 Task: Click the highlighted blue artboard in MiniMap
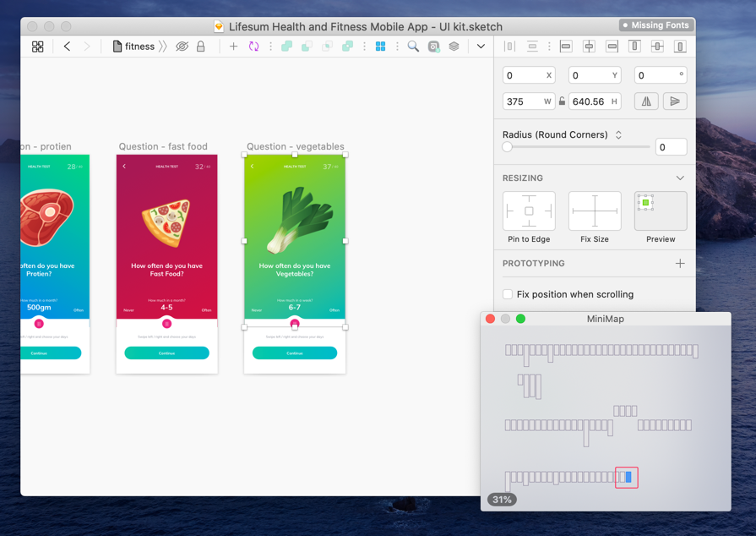(628, 477)
